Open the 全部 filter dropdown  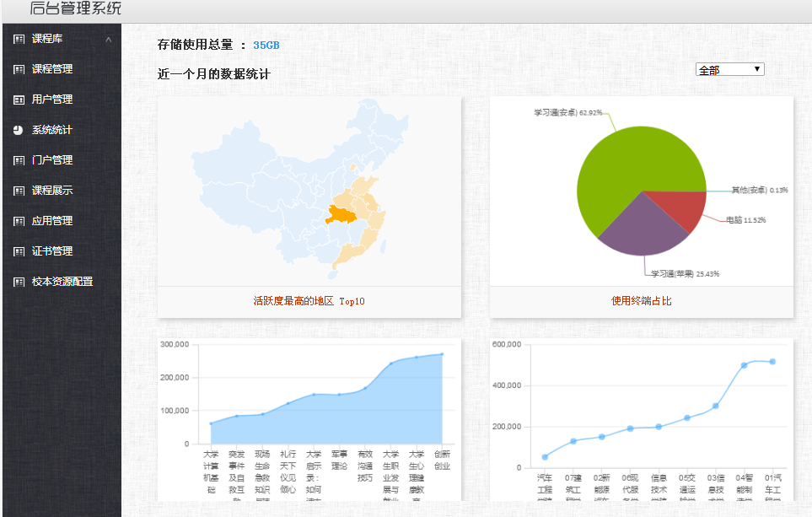click(x=729, y=69)
